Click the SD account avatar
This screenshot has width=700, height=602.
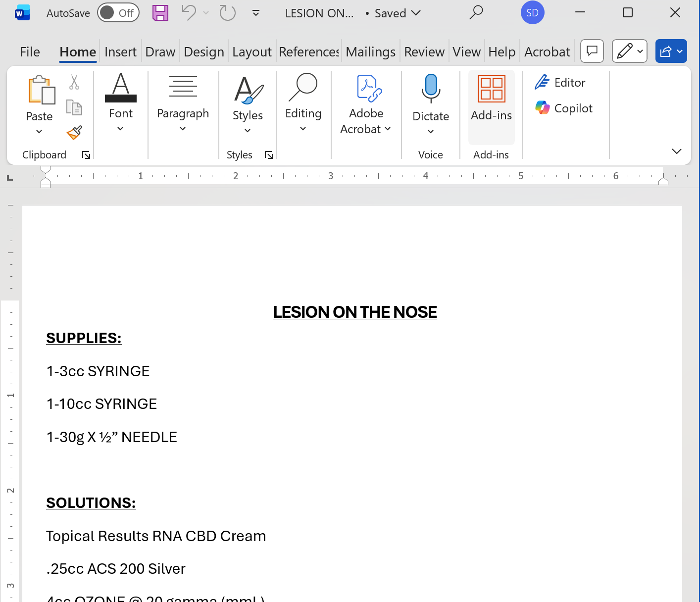(x=532, y=13)
